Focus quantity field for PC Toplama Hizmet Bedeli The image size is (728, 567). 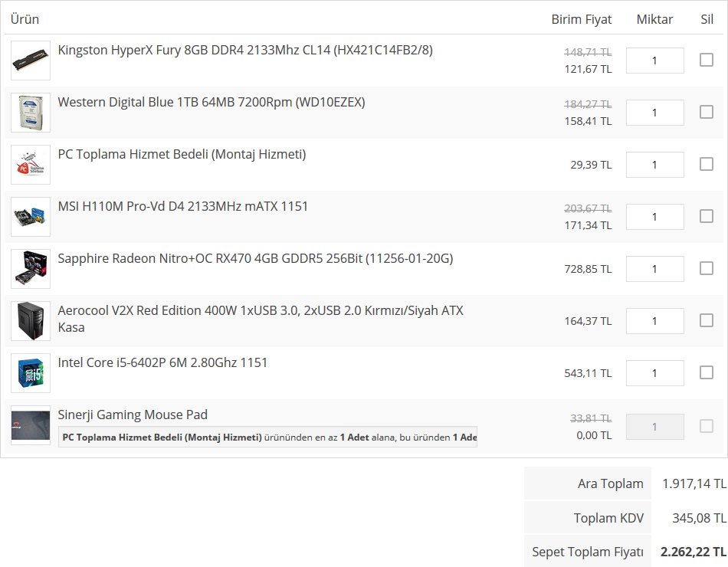tap(654, 165)
